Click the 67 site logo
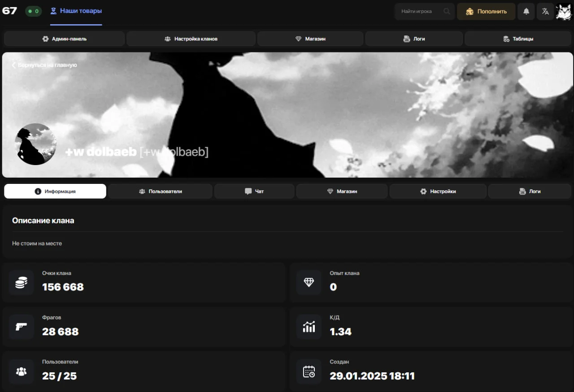Viewport: 574px width, 392px height. point(9,11)
